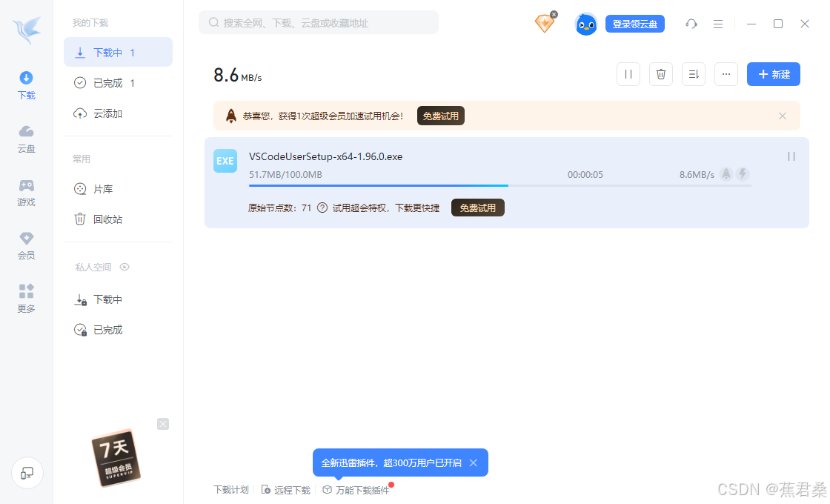830x504 pixels.
Task: Click the 7天 超级会员 promo thumbnail
Action: pos(116,457)
